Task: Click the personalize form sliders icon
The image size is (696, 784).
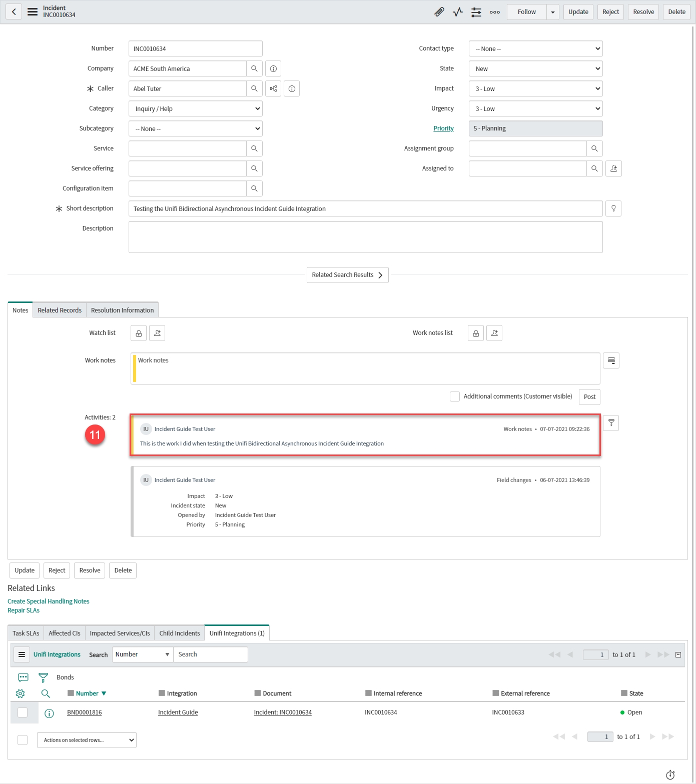Action: (476, 12)
